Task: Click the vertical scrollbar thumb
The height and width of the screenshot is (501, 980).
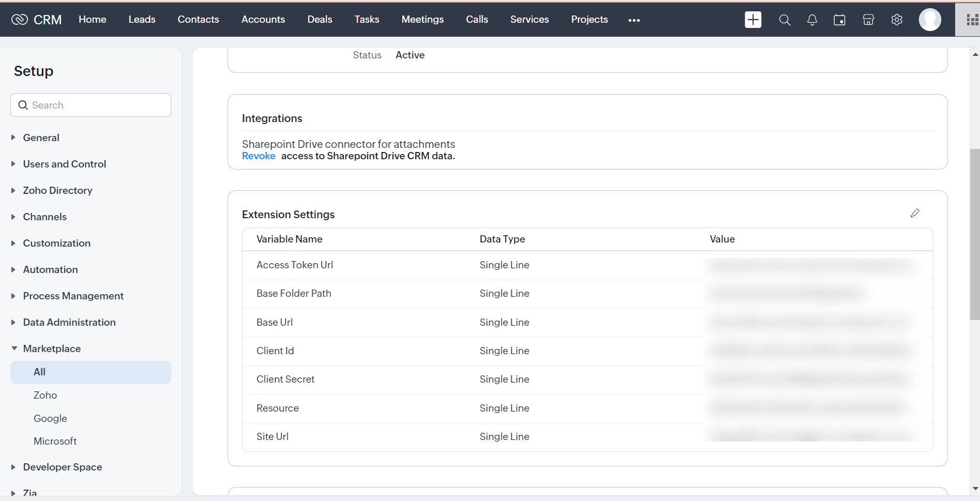Action: pyautogui.click(x=974, y=234)
